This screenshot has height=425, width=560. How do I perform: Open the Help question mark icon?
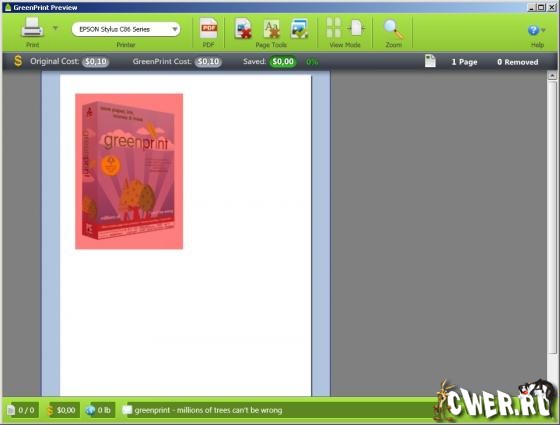[x=533, y=30]
